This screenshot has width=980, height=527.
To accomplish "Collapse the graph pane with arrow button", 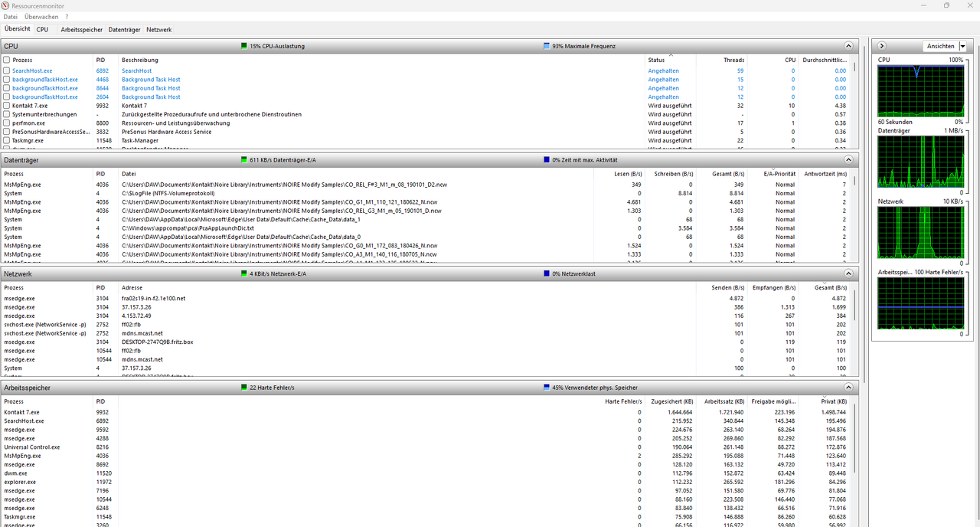I will 882,46.
